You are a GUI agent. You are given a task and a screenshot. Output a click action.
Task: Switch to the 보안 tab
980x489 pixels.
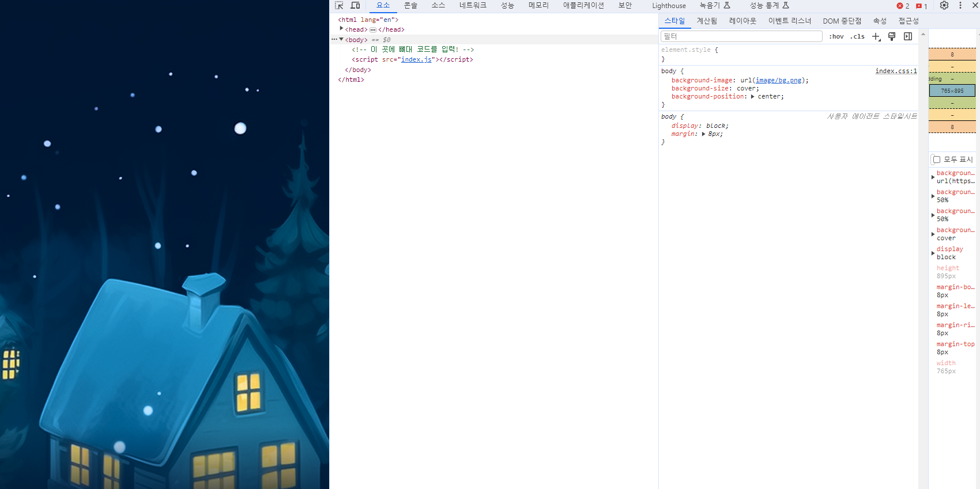click(625, 6)
